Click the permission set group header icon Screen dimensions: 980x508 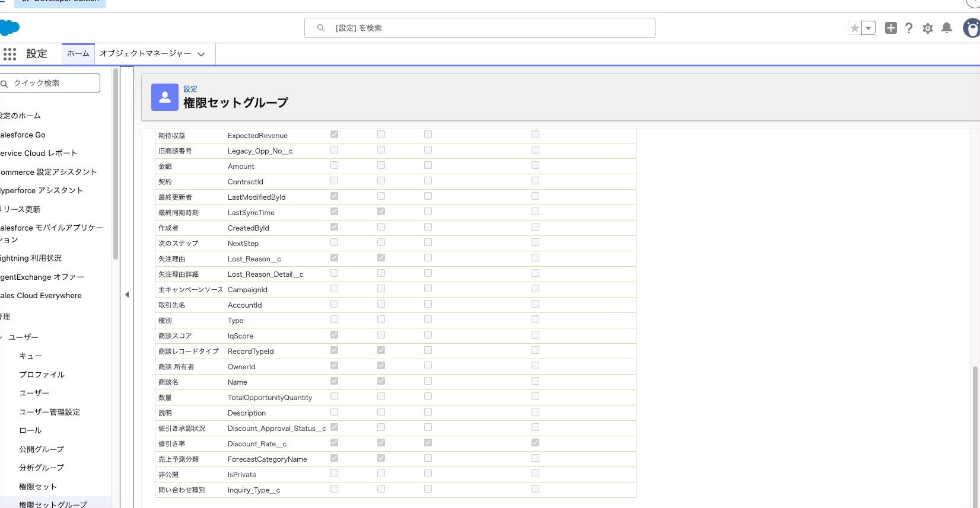coord(165,97)
